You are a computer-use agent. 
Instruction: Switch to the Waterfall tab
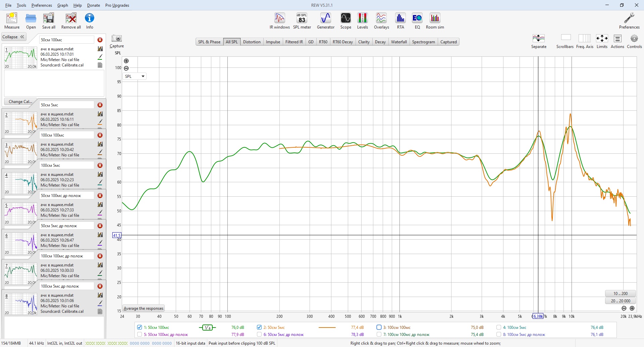[x=399, y=42]
